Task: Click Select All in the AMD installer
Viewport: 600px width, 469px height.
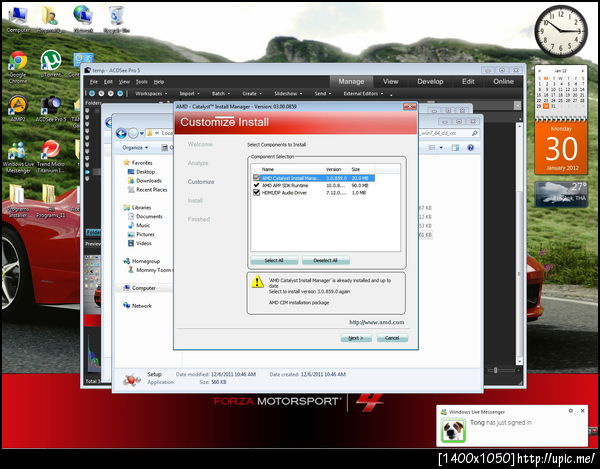Action: [274, 261]
